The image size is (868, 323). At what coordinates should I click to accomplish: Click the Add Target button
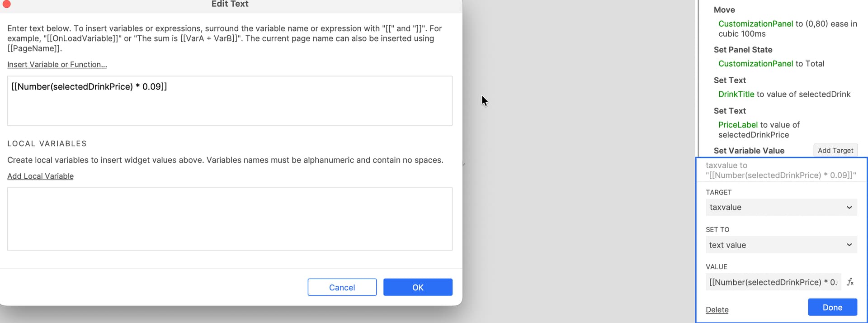click(x=835, y=150)
